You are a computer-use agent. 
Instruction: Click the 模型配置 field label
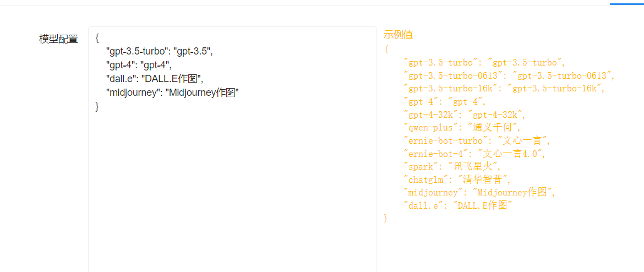click(x=58, y=39)
